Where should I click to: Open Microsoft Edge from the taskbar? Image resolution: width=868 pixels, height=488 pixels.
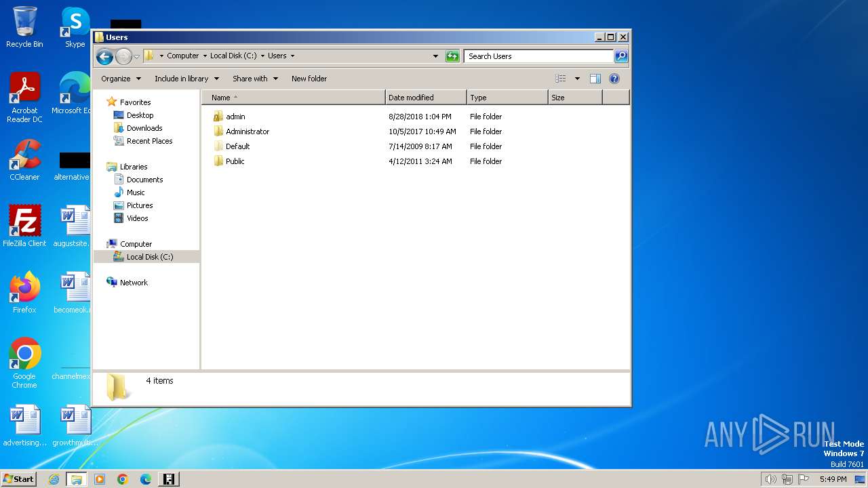pos(146,479)
